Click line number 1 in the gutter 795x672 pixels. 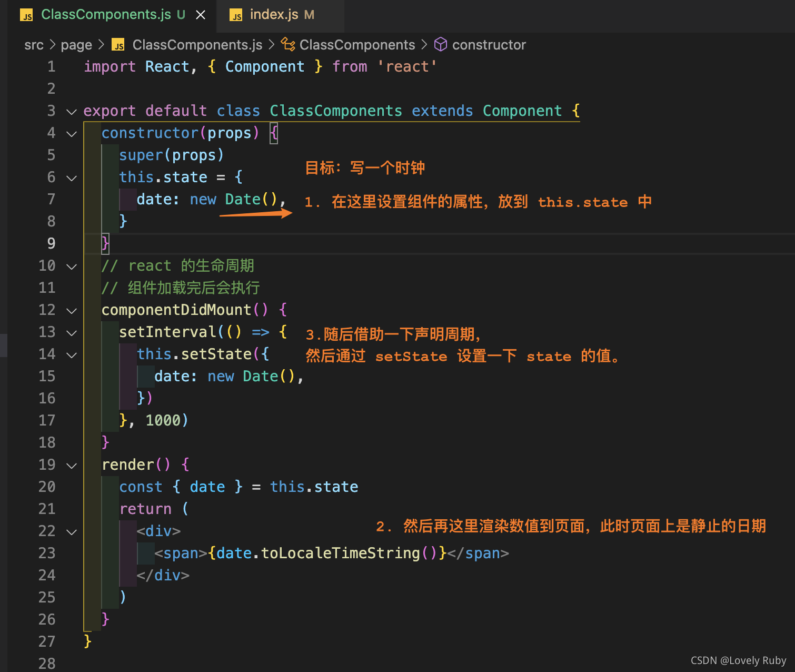click(51, 67)
